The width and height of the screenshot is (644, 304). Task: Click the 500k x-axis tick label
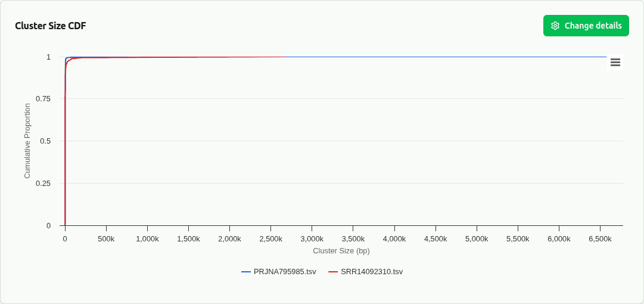click(x=106, y=238)
